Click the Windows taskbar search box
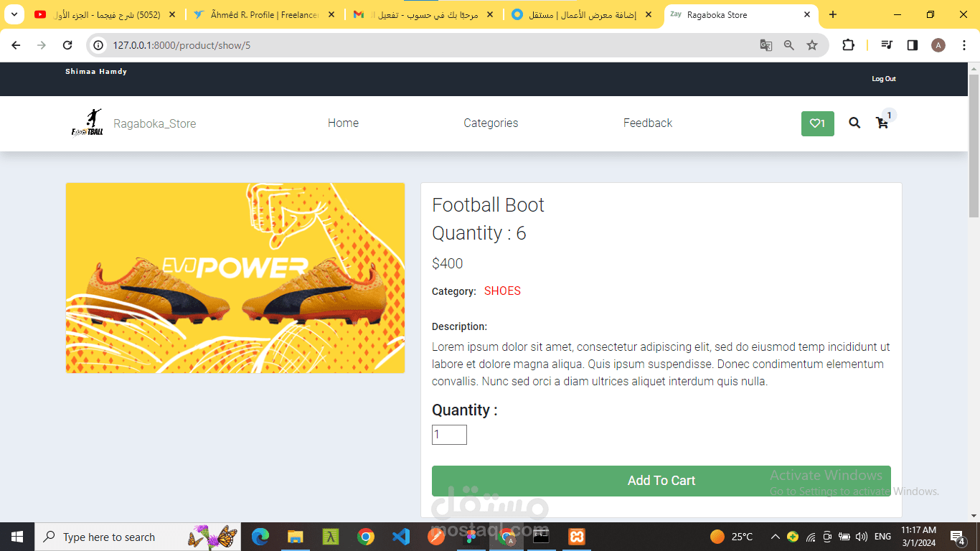The width and height of the screenshot is (980, 551). pos(137,537)
